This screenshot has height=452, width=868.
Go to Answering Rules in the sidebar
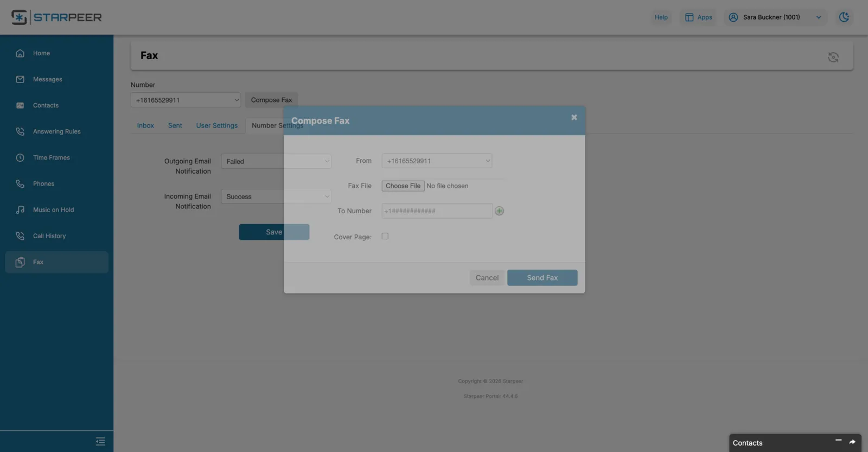(56, 131)
